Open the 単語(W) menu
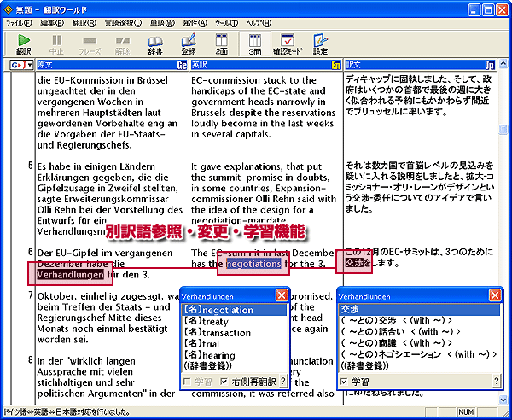The image size is (512, 420). [163, 23]
